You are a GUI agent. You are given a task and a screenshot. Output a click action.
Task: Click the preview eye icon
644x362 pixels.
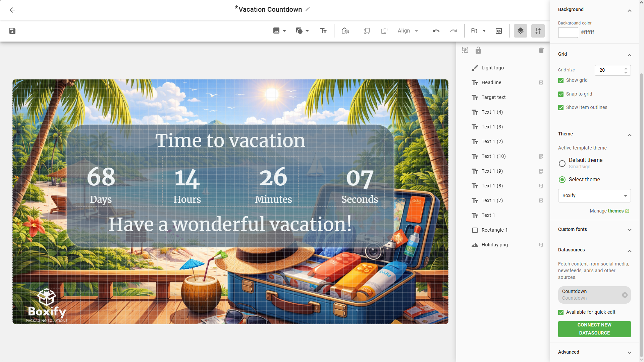click(499, 31)
